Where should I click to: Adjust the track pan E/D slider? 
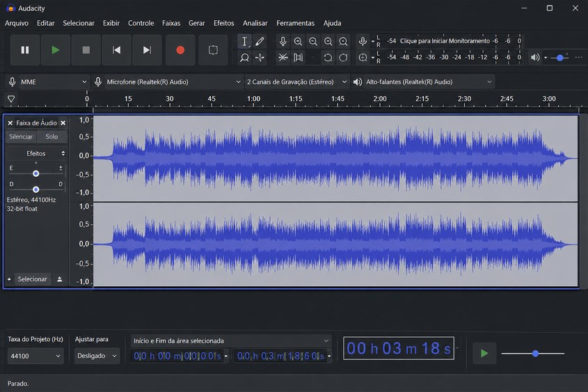[x=36, y=189]
